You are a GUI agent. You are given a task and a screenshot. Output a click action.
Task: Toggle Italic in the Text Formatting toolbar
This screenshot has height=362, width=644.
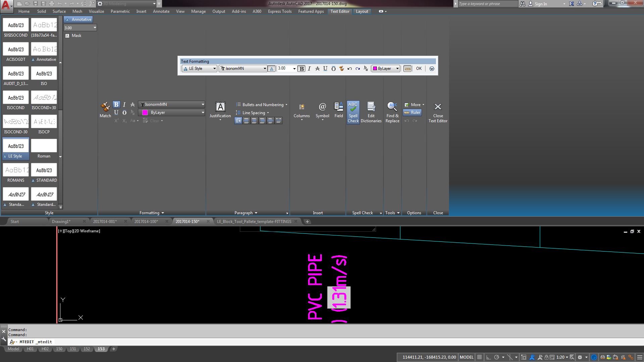point(309,69)
